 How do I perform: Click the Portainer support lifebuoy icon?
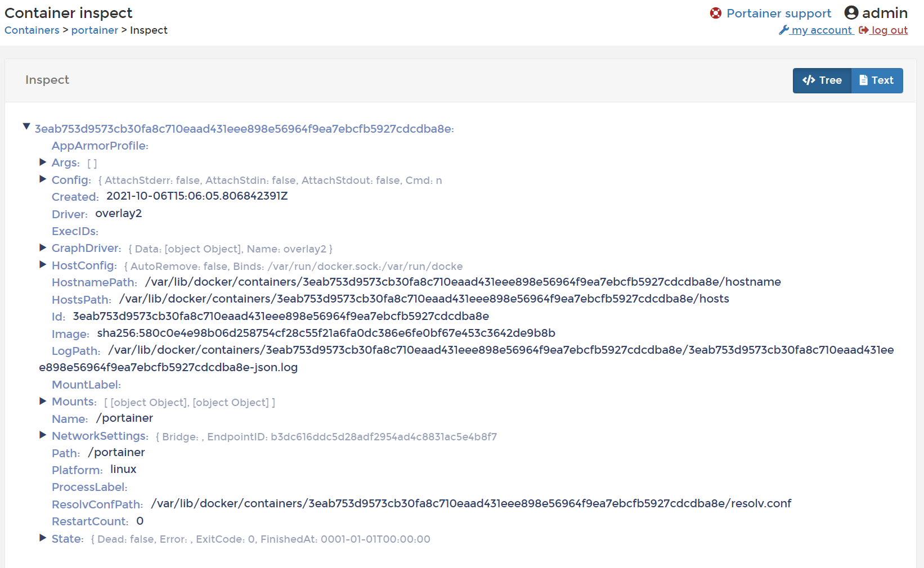click(x=716, y=13)
